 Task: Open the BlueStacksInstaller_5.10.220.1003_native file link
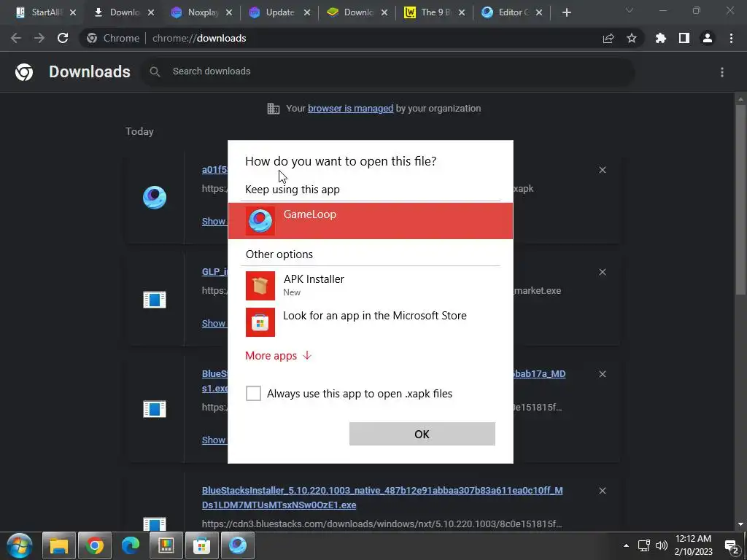pyautogui.click(x=382, y=497)
